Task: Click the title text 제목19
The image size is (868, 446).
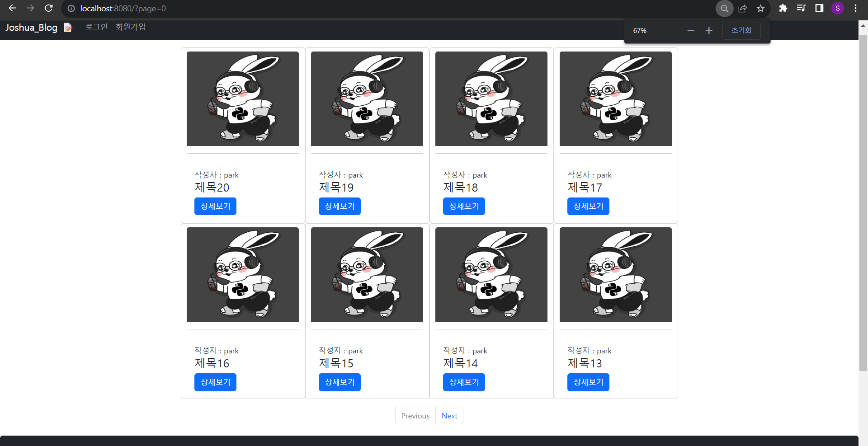Action: tap(336, 187)
